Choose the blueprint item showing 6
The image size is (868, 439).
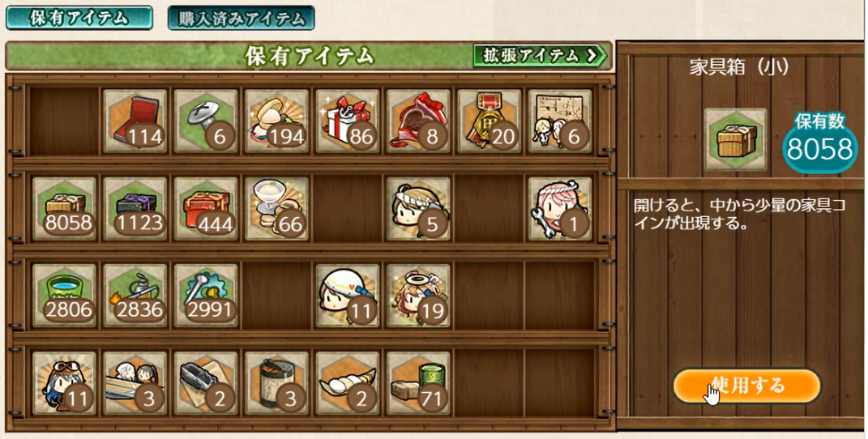560,121
